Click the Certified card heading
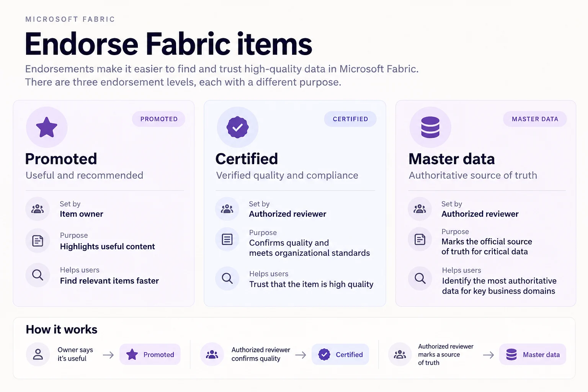The width and height of the screenshot is (588, 392). click(247, 159)
